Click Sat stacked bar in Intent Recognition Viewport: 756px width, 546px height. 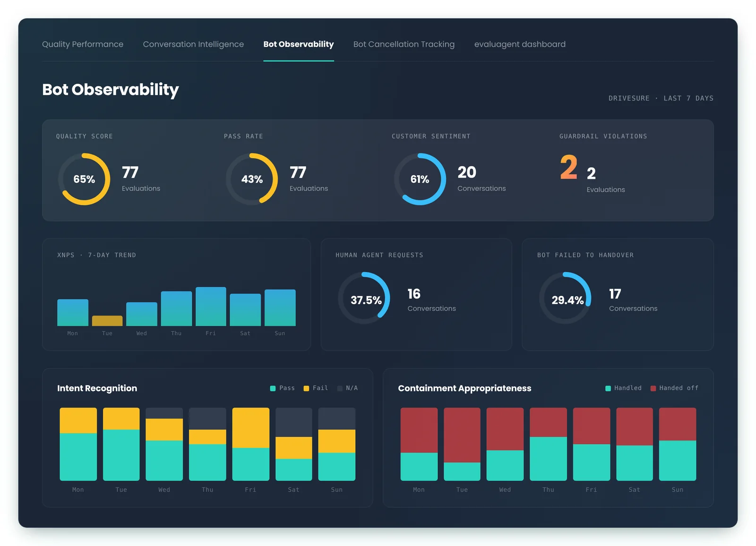click(x=294, y=444)
